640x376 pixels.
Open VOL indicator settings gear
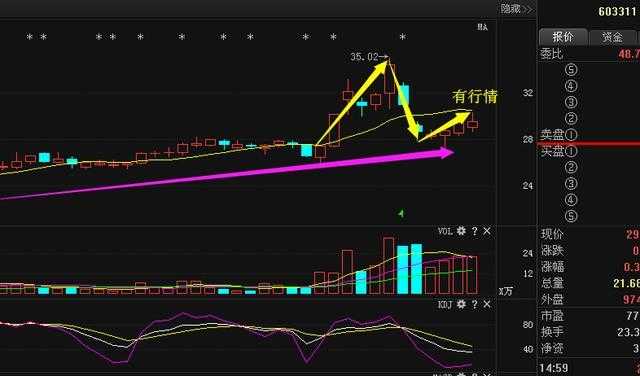(x=461, y=231)
